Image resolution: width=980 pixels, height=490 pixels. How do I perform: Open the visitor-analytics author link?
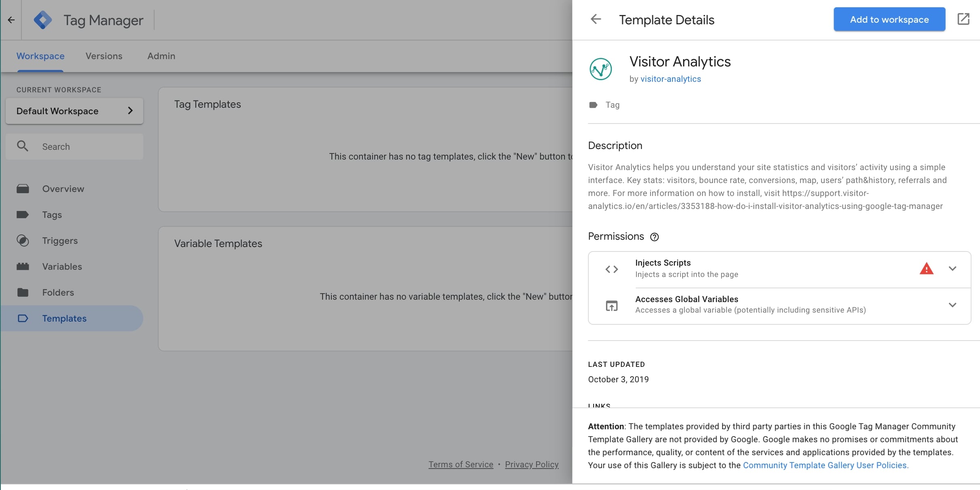point(670,79)
